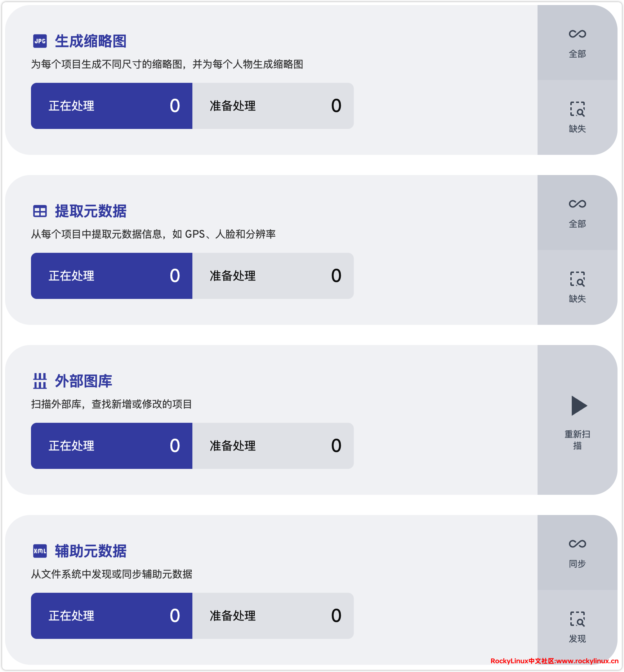Click the table icon beside 提取元数据
Screen dimensions: 624x672
tap(40, 211)
